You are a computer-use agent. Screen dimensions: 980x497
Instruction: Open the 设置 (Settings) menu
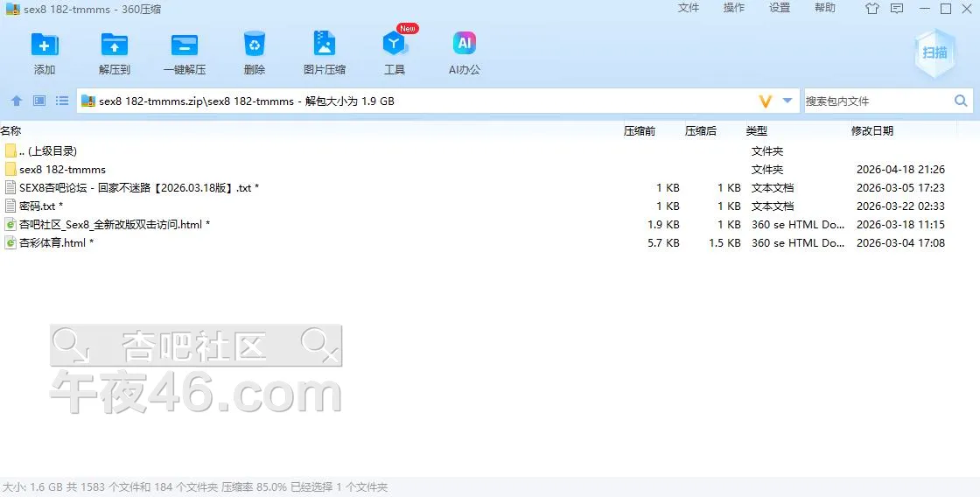click(780, 8)
